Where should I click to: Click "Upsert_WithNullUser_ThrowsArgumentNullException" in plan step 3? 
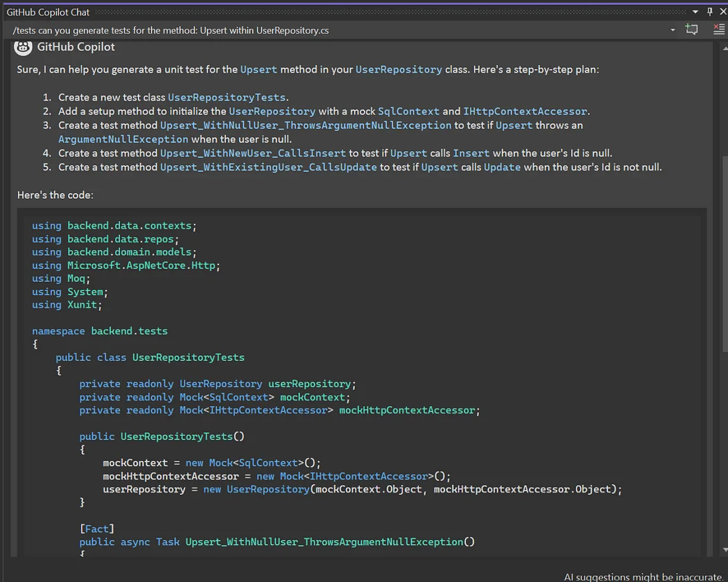(306, 125)
